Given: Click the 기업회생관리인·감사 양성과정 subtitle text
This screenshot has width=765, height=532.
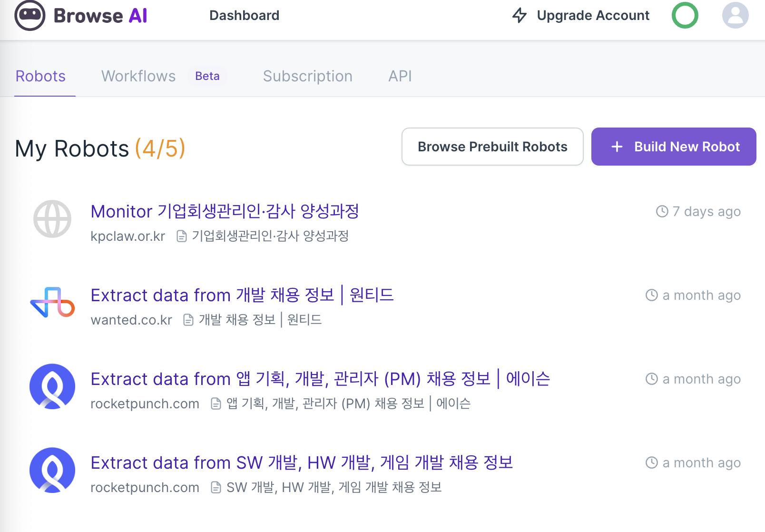Looking at the screenshot, I should tap(270, 236).
